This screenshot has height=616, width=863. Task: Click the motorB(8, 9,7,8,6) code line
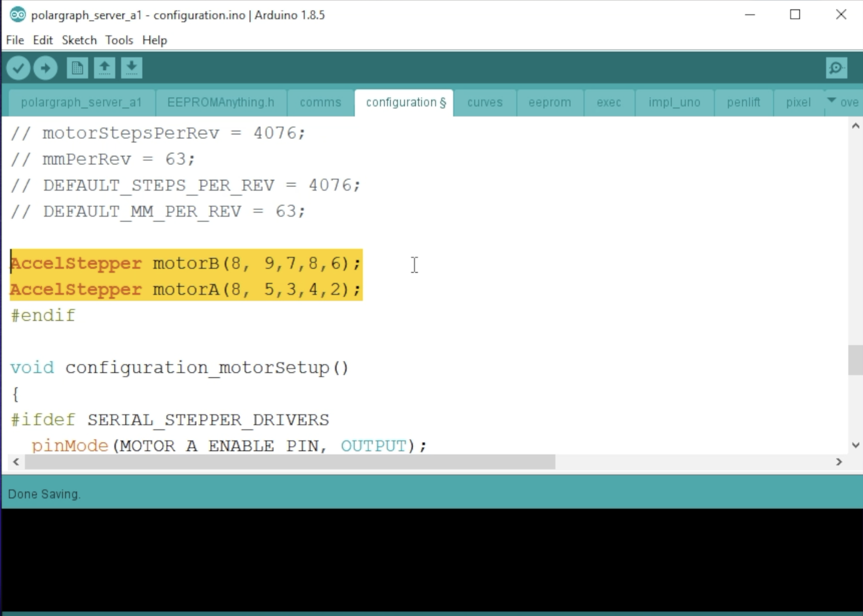coord(186,263)
